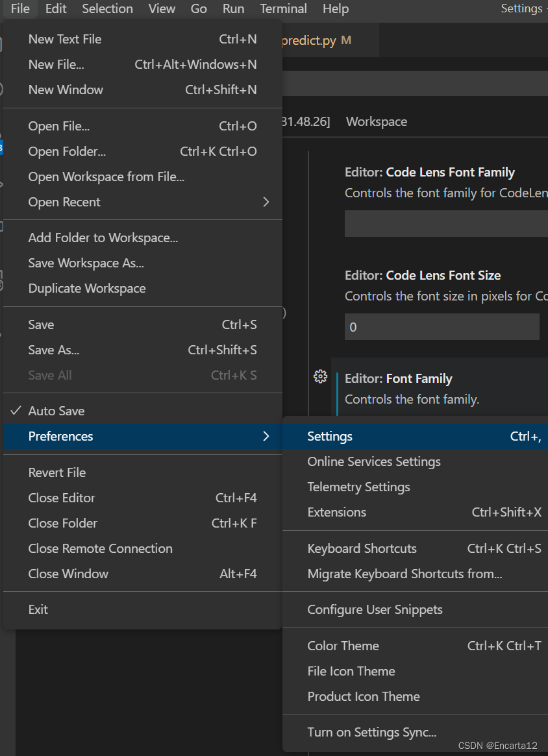Image resolution: width=548 pixels, height=756 pixels.
Task: Click the gear icon beside Editor: Font Family
Action: (320, 376)
